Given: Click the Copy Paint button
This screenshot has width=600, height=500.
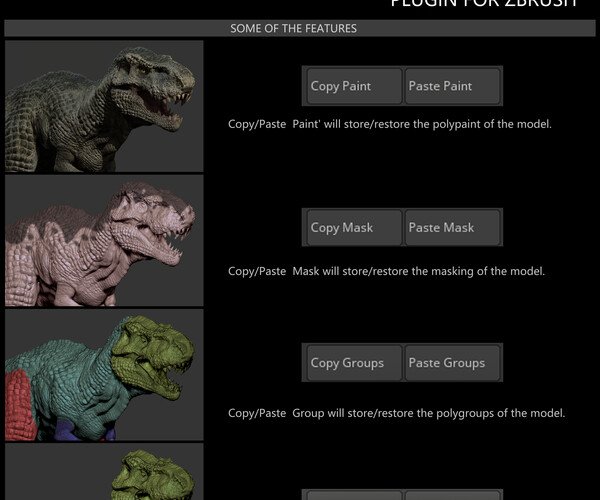Looking at the screenshot, I should tap(354, 86).
